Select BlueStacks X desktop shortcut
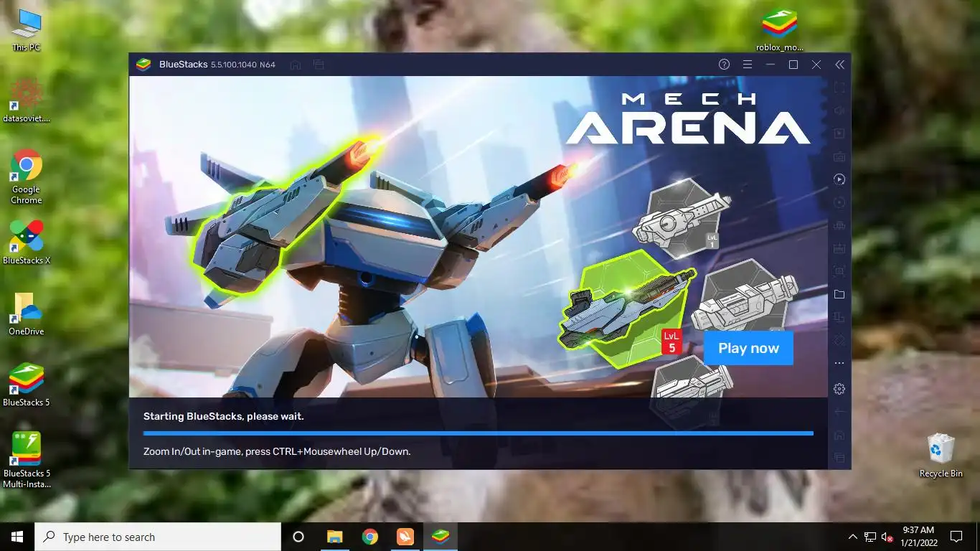The image size is (980, 551). tap(27, 242)
